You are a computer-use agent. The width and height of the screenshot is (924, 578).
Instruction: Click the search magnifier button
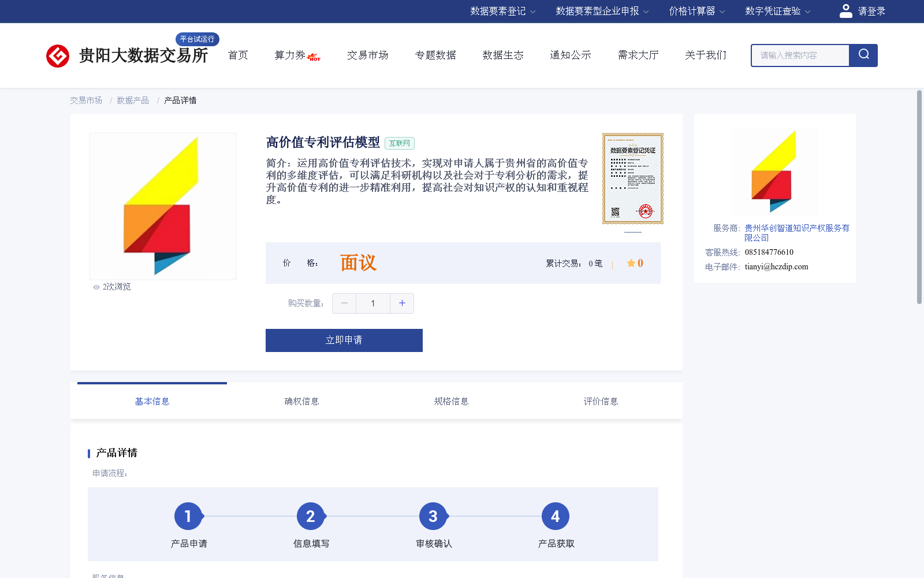pyautogui.click(x=863, y=55)
